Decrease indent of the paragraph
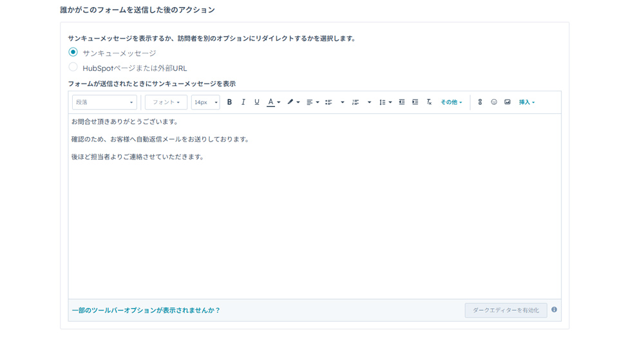 401,102
